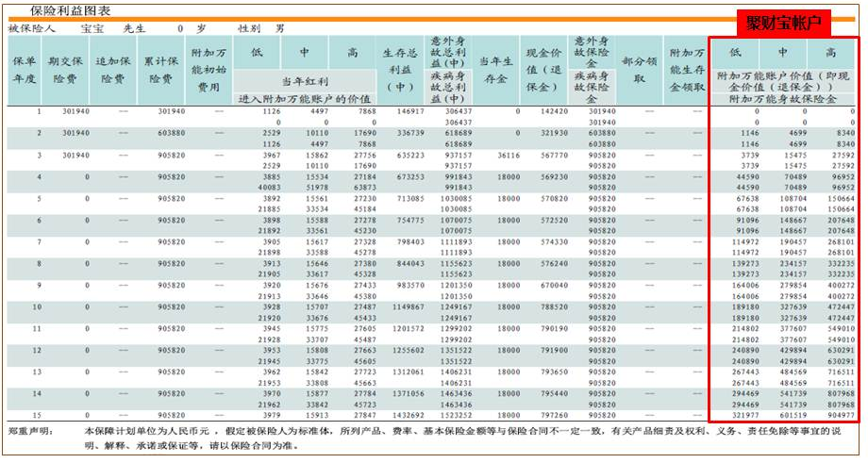Click cash value cell 574330
The width and height of the screenshot is (868, 463).
[x=554, y=241]
